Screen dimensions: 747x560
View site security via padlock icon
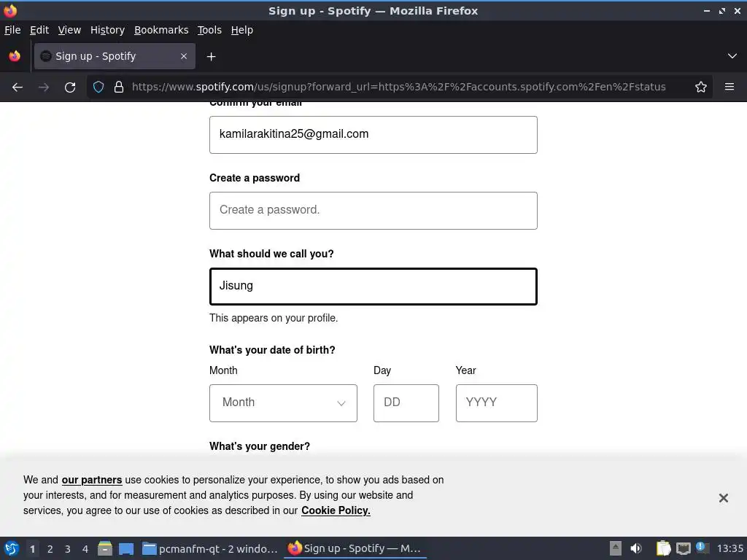pyautogui.click(x=119, y=87)
